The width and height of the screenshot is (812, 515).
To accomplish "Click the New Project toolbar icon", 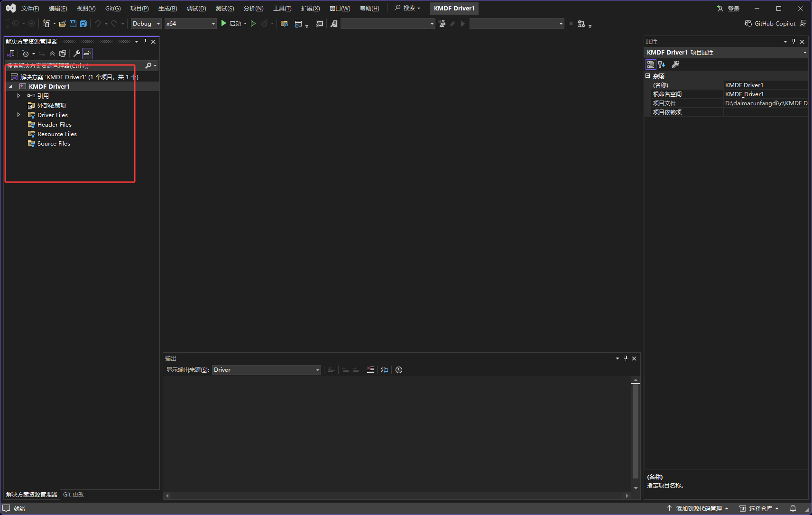I will [x=46, y=24].
